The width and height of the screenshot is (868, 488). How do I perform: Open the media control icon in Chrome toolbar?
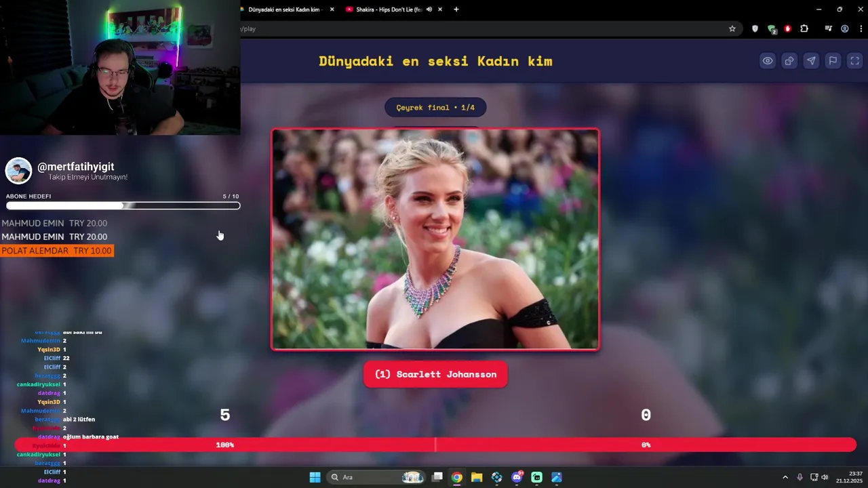(829, 28)
